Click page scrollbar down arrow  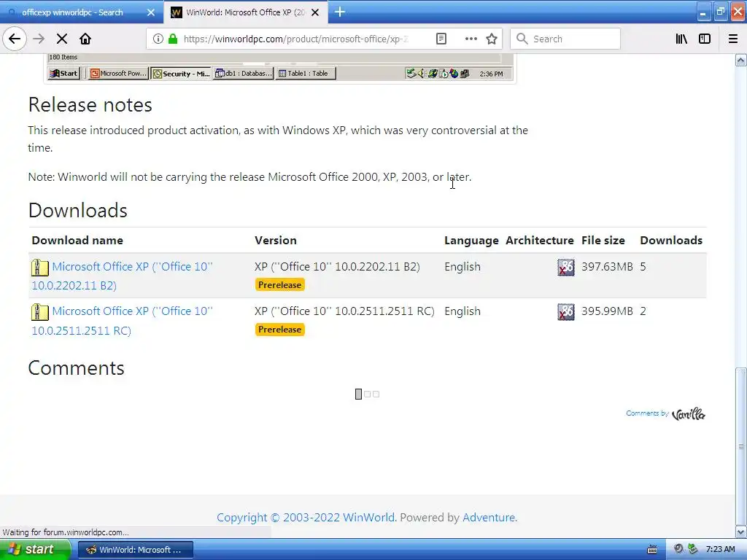740,532
